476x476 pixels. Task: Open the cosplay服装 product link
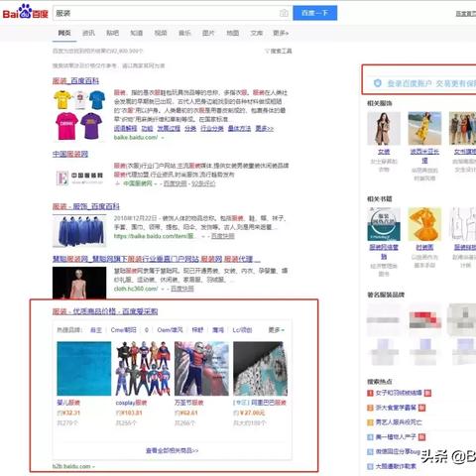pos(131,403)
